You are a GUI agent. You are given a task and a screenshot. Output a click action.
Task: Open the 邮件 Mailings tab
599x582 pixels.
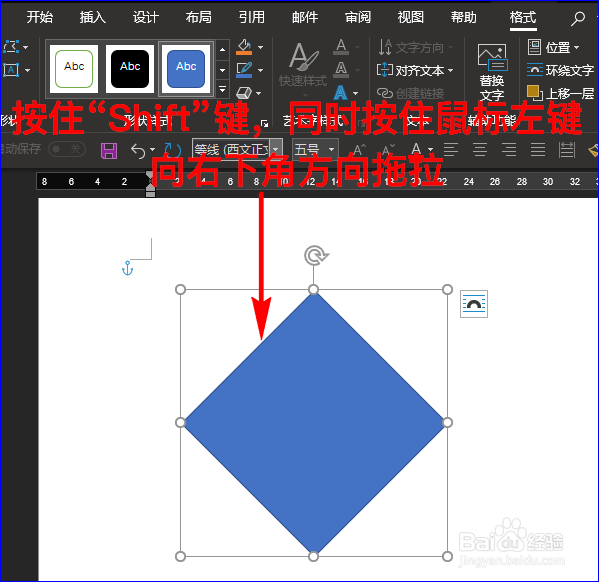coord(305,17)
